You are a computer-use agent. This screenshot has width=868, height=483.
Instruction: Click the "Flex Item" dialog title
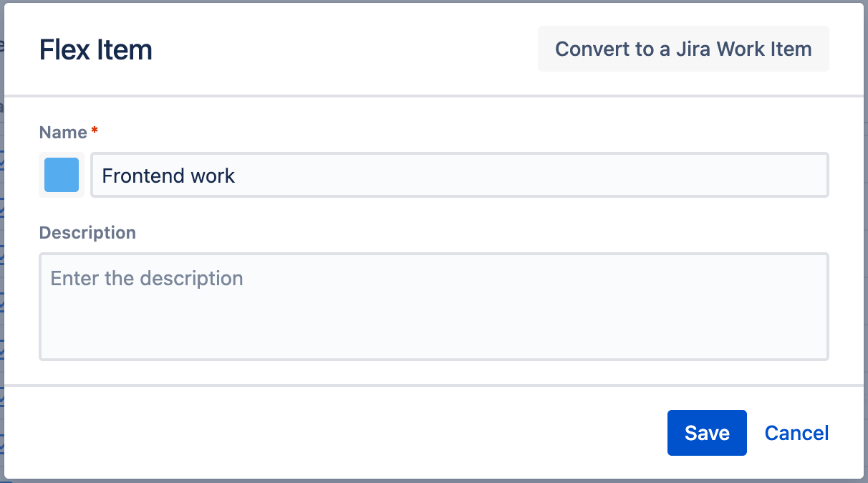coord(95,49)
